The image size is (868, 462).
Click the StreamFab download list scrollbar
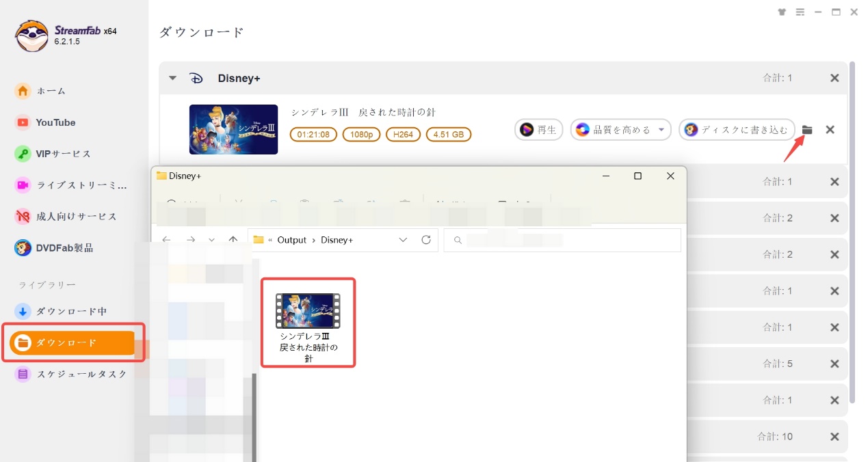tap(852, 232)
